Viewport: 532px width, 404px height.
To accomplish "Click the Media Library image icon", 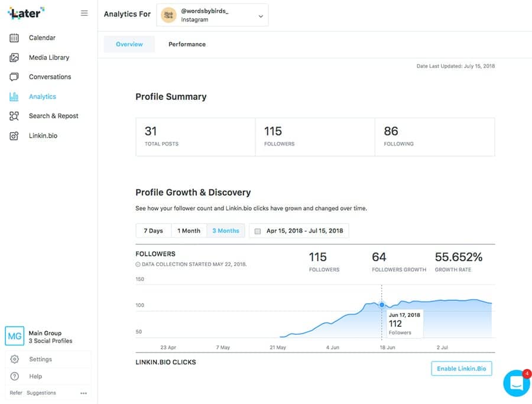I will tap(14, 57).
